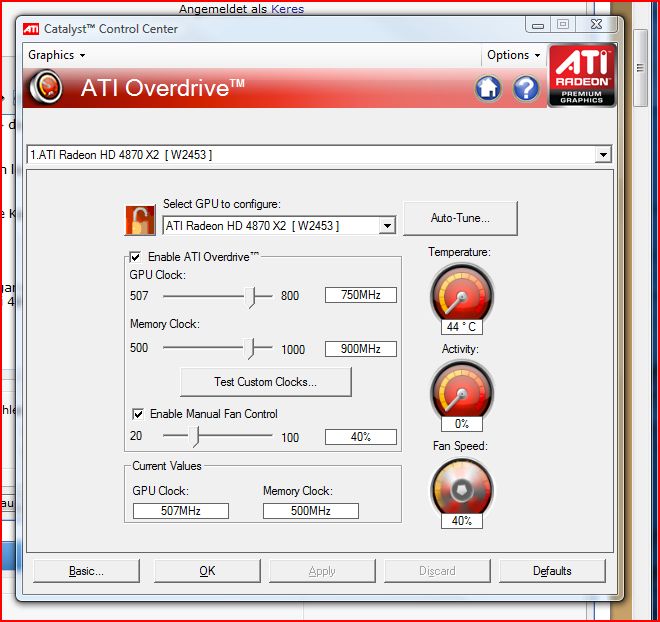Click the Home icon in the header

coord(488,88)
